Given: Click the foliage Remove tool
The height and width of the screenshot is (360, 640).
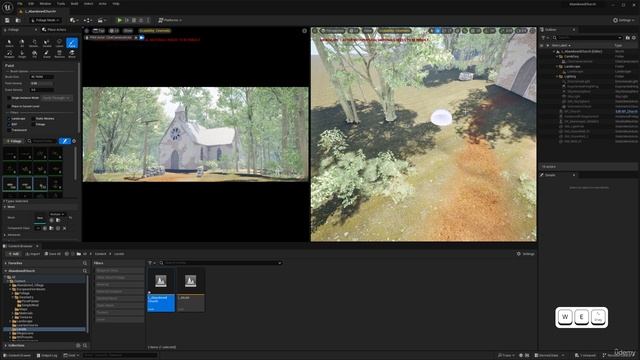Looking at the screenshot, I should pos(59,54).
